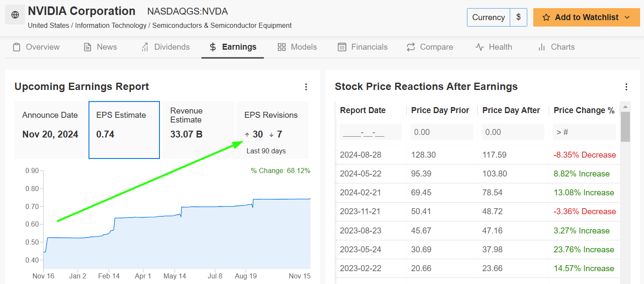Select the Announce Date card
The width and height of the screenshot is (644, 284).
50,130
